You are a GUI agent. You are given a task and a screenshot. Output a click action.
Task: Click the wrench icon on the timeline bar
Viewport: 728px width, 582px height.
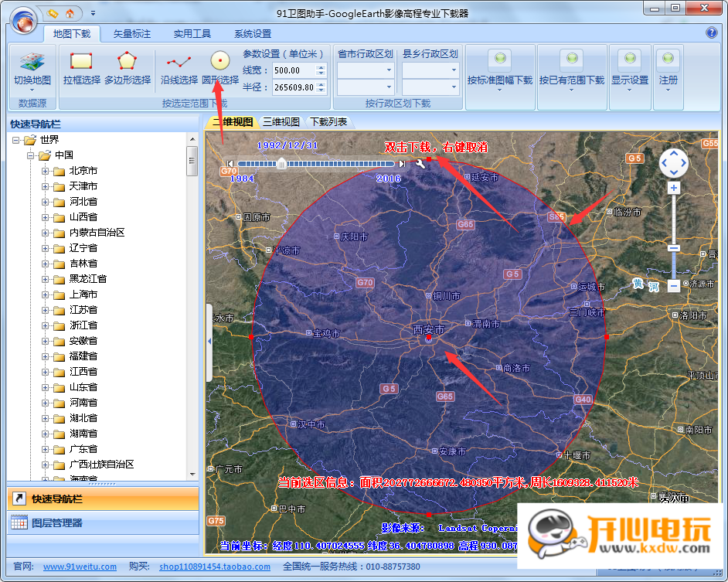[420, 163]
